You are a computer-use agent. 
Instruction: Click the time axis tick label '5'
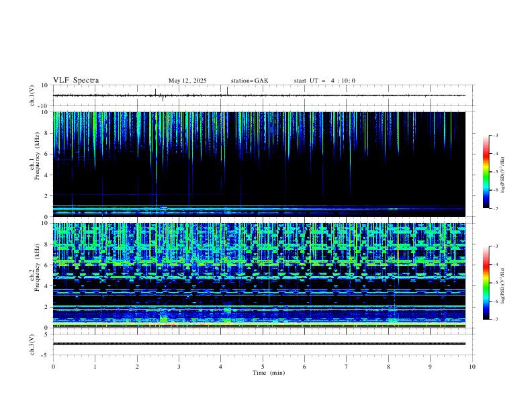point(263,367)
